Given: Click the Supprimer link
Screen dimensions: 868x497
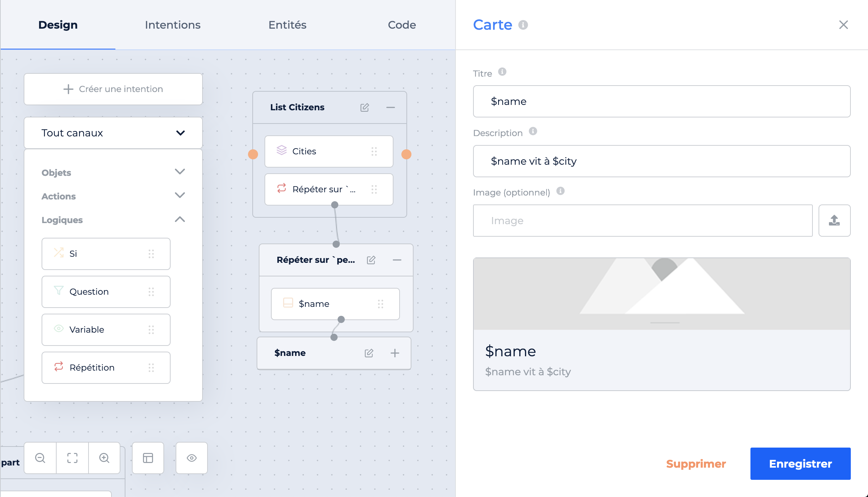Looking at the screenshot, I should click(x=696, y=464).
